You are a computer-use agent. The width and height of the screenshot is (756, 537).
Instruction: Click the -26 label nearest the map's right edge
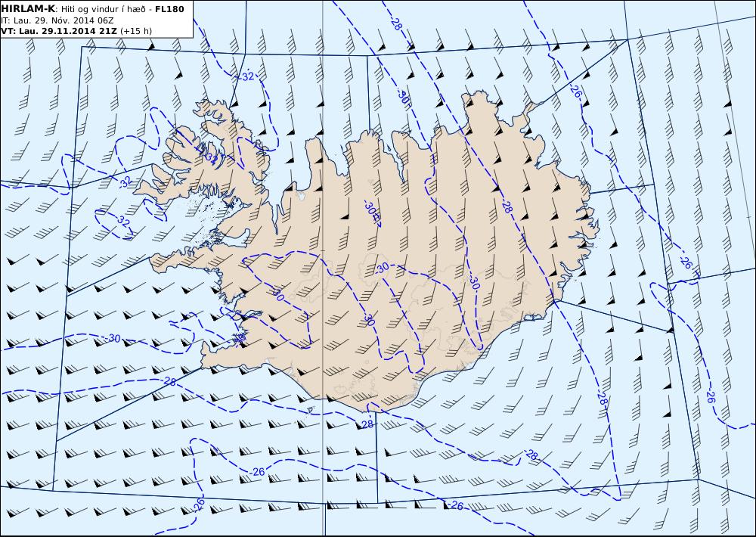click(710, 396)
